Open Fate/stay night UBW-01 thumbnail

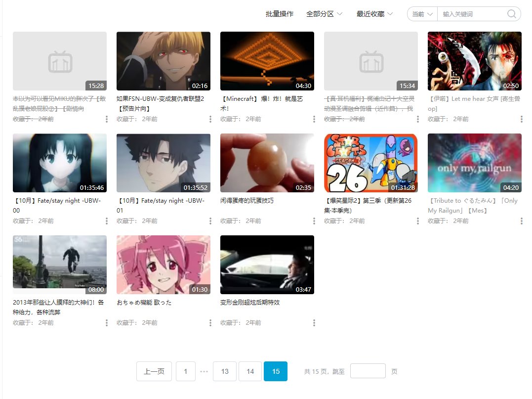pyautogui.click(x=164, y=163)
